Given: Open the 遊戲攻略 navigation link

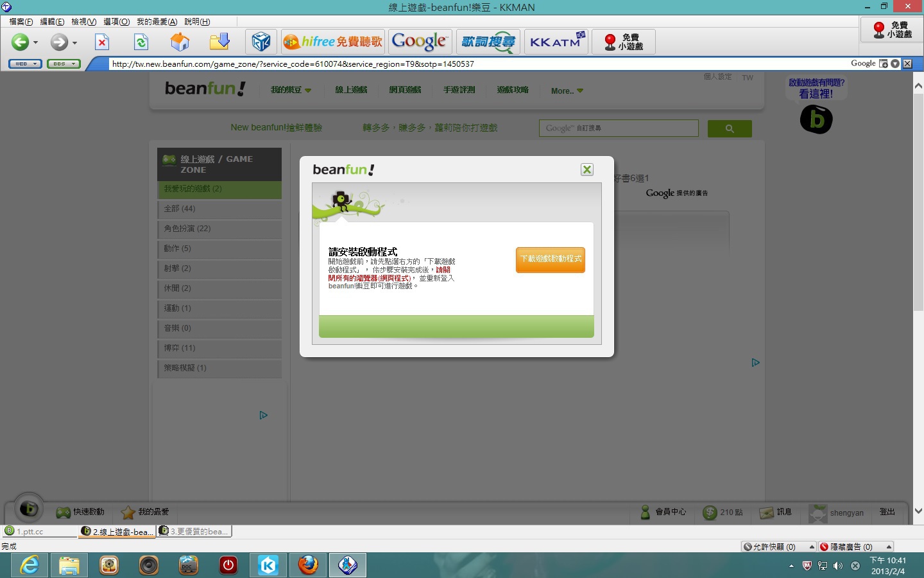Looking at the screenshot, I should coord(513,90).
